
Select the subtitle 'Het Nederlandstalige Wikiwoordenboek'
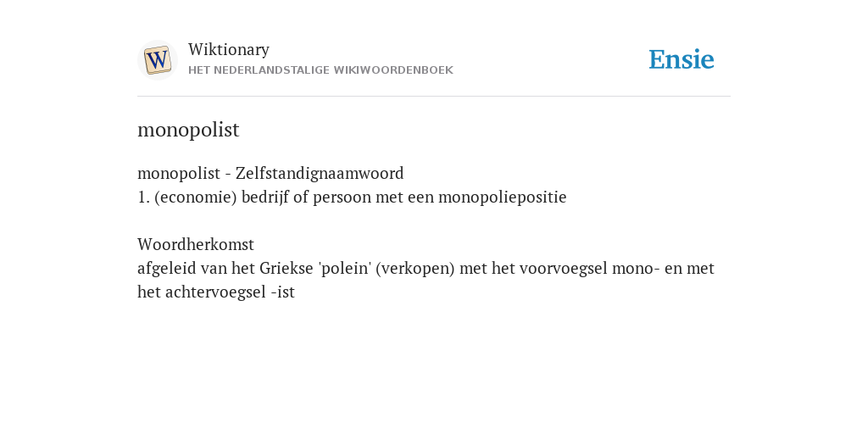pos(320,70)
